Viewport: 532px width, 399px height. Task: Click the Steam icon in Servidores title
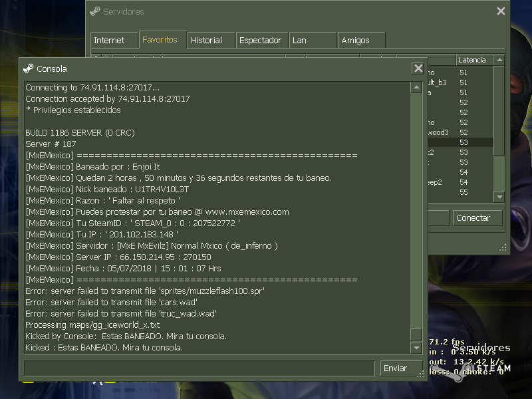pyautogui.click(x=95, y=11)
